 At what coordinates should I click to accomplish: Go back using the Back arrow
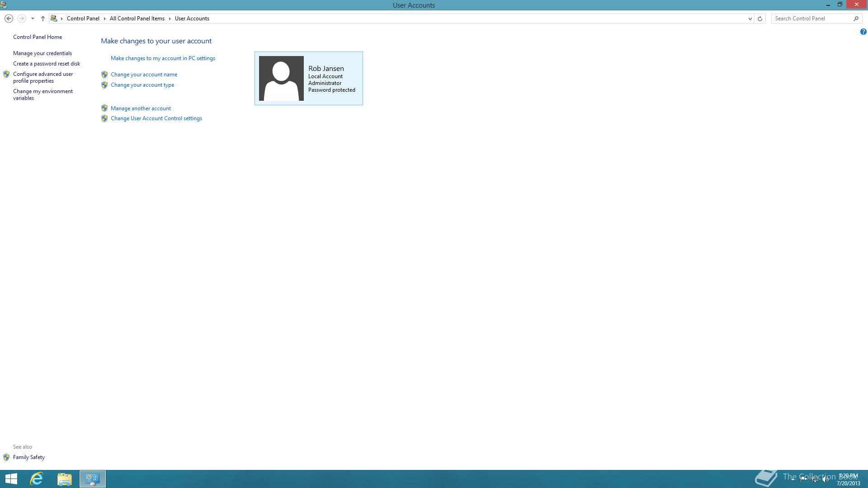pyautogui.click(x=9, y=19)
